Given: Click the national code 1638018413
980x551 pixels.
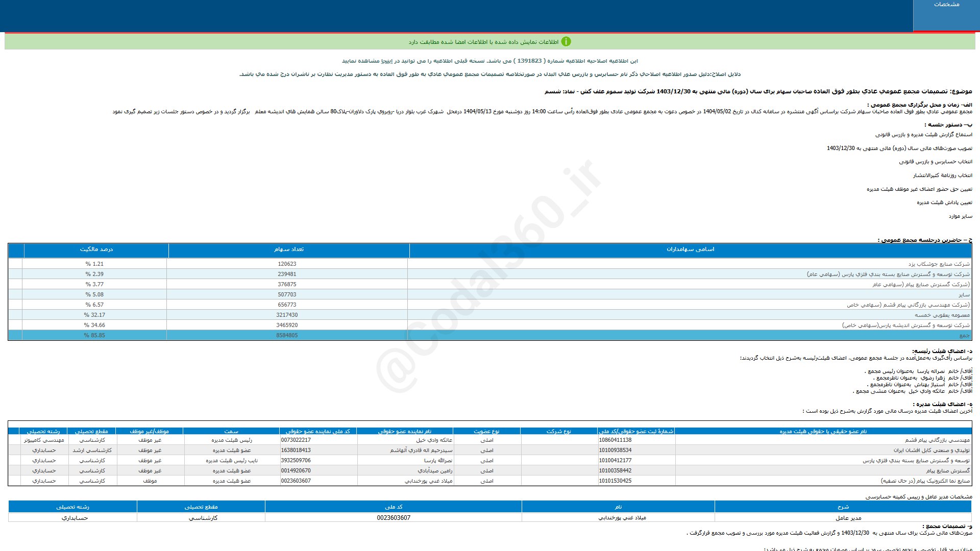Looking at the screenshot, I should [x=296, y=450].
